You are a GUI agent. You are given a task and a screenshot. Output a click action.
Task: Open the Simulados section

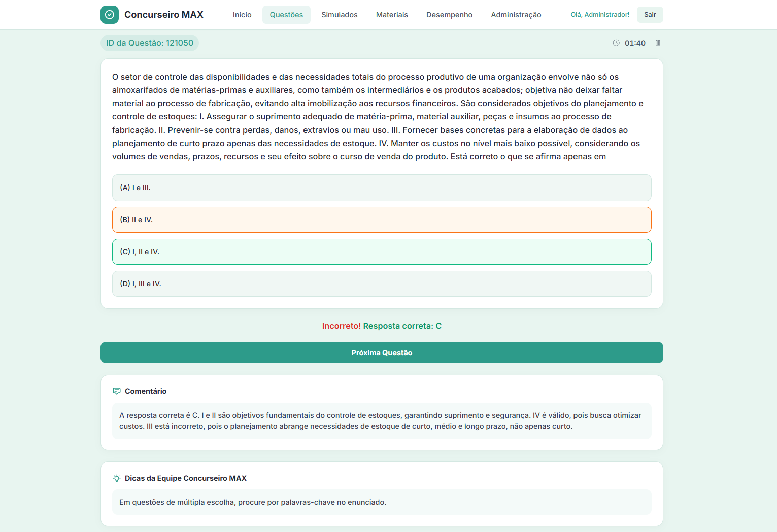[339, 15]
